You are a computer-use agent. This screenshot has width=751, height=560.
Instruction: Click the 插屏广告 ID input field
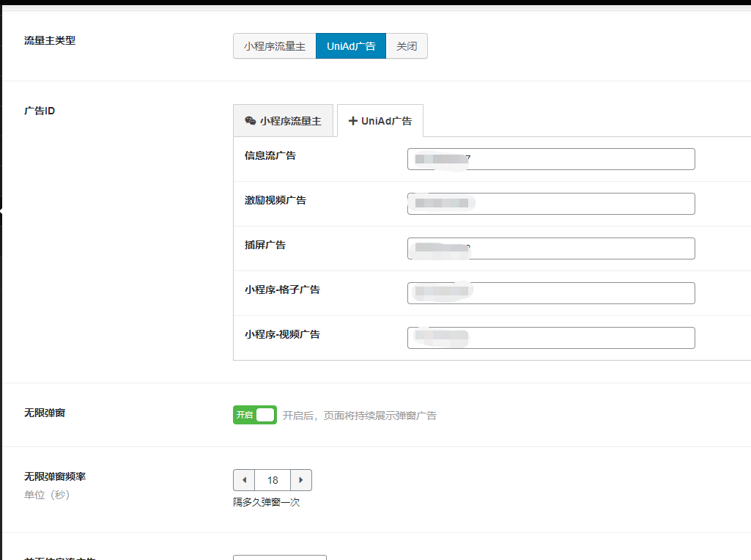coord(551,248)
